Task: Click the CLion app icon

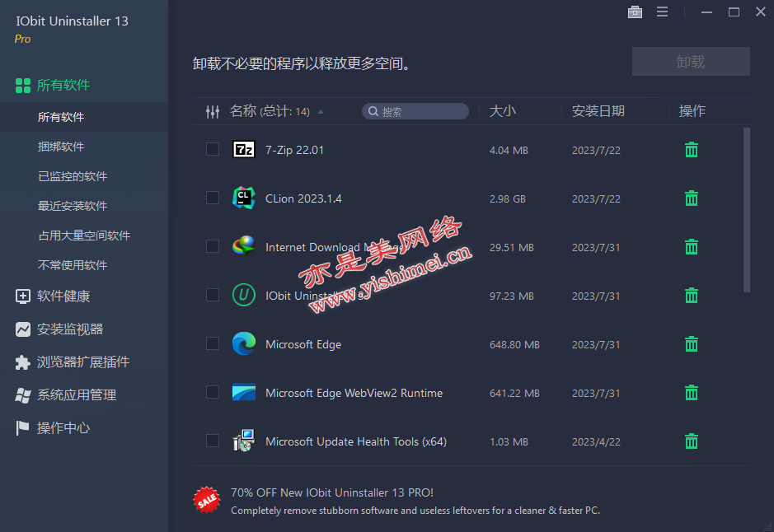Action: click(x=244, y=198)
